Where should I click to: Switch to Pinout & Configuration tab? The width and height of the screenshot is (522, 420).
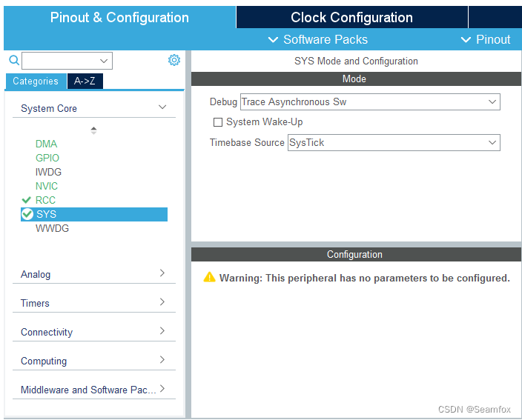(119, 17)
